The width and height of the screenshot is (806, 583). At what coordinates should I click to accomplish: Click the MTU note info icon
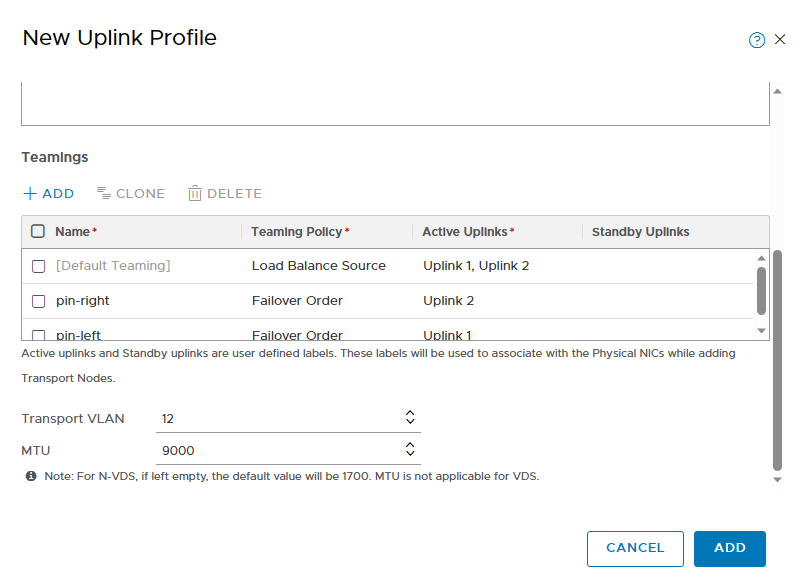click(31, 476)
